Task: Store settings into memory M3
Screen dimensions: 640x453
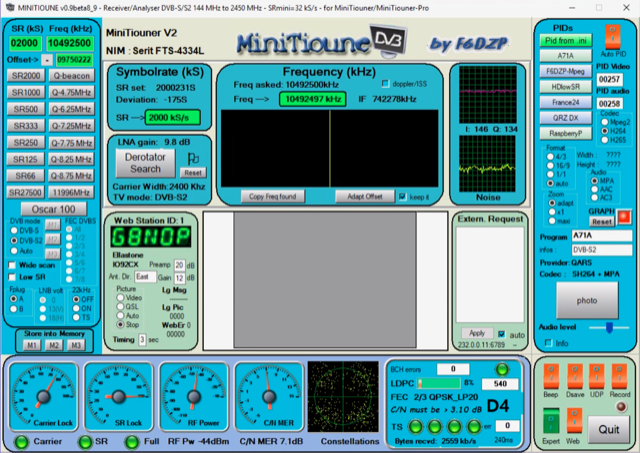Action: pyautogui.click(x=76, y=346)
